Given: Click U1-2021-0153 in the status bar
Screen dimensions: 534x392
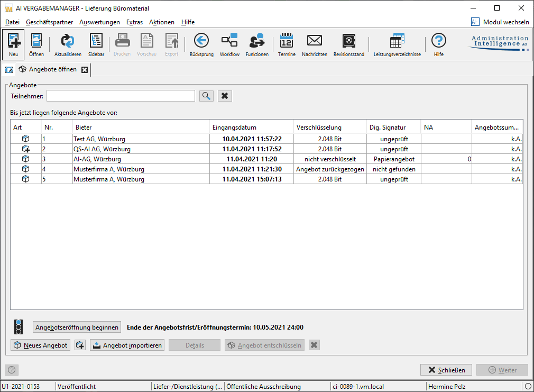Looking at the screenshot, I should tap(21, 387).
